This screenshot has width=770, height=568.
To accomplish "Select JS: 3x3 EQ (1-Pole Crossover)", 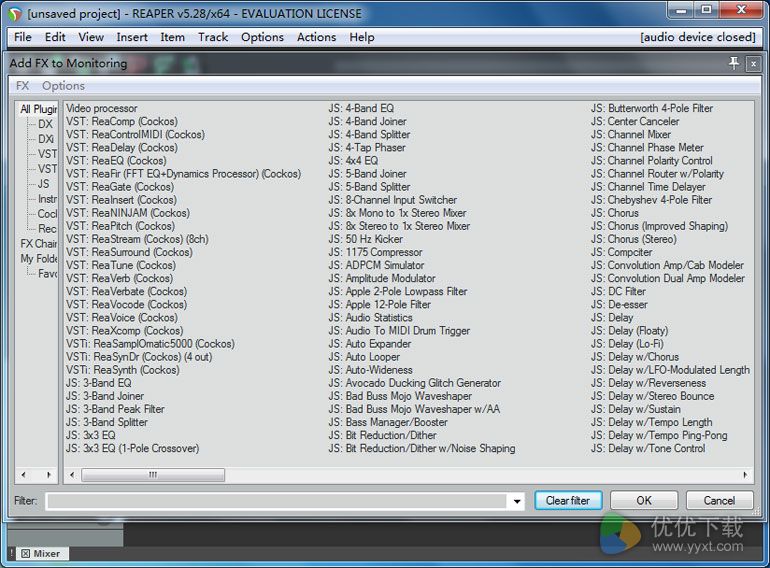I will [133, 448].
